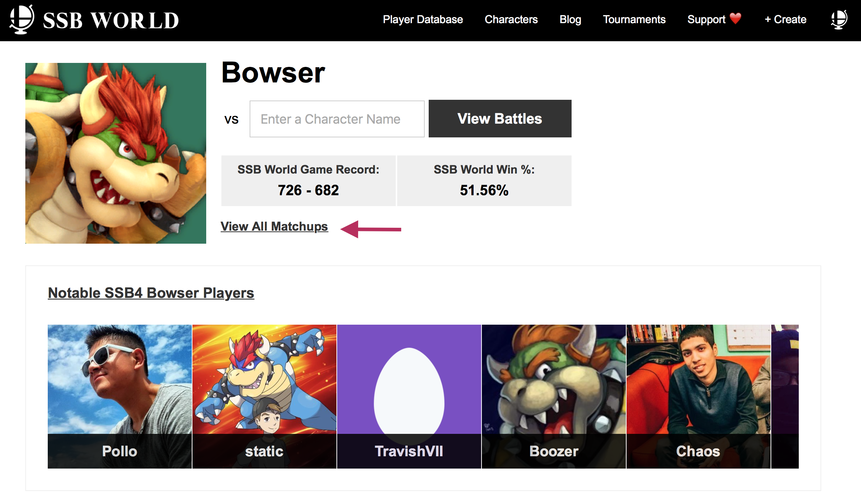Screen dimensions: 861x504
Task: Click the Enter a Character Name field
Action: point(337,119)
